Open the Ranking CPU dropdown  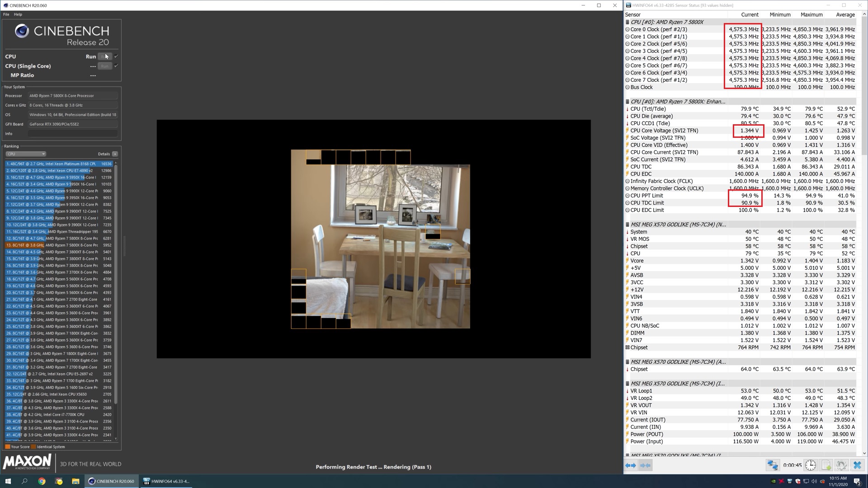(x=25, y=154)
